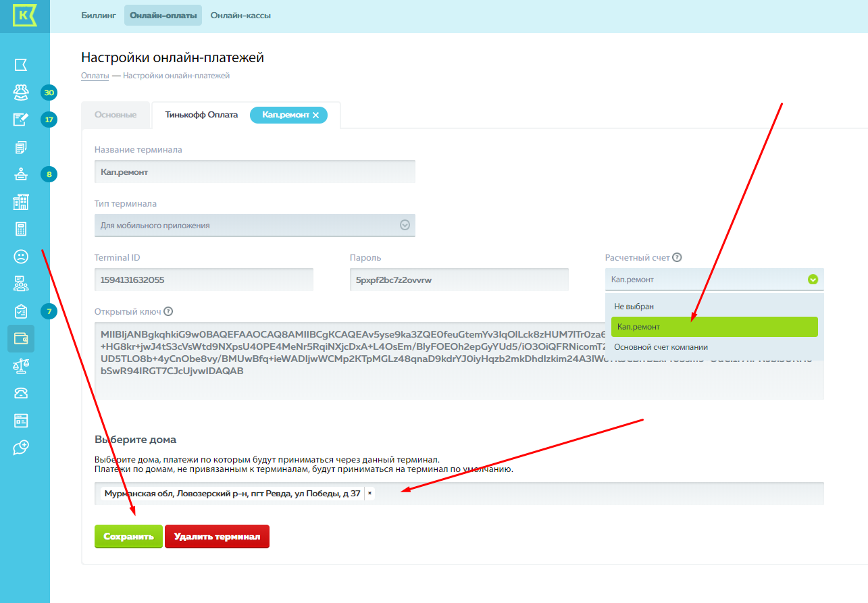Open the note-with-pencil sidebar icon

[21, 120]
